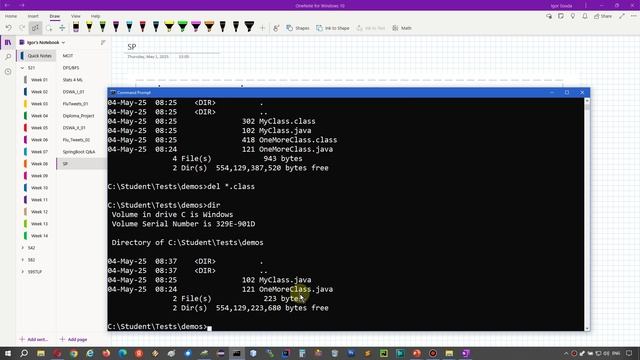Open the Week 01 section
The height and width of the screenshot is (360, 640).
39,80
